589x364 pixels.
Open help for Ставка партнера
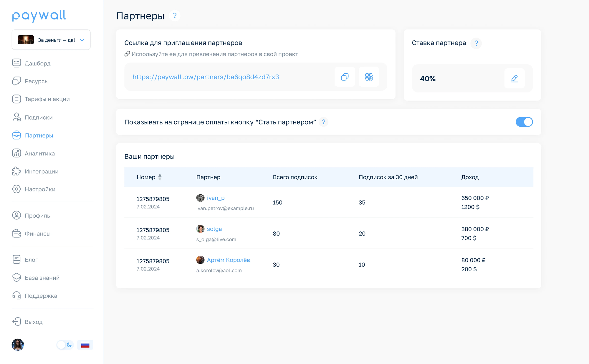click(x=476, y=43)
